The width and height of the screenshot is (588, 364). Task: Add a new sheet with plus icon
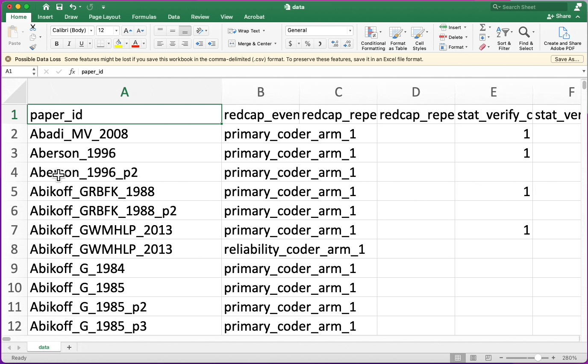(69, 347)
